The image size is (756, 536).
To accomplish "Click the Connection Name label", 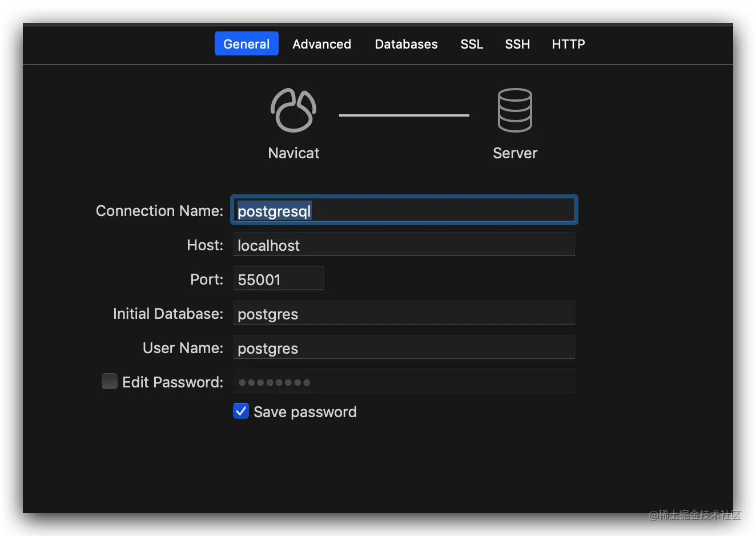I will (159, 211).
